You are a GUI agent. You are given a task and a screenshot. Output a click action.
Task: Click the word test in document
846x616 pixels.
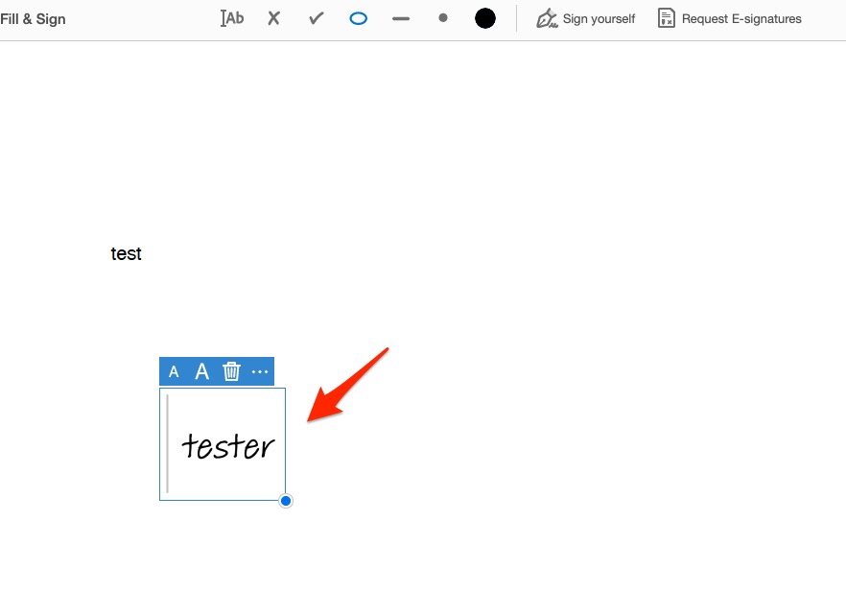pyautogui.click(x=126, y=254)
